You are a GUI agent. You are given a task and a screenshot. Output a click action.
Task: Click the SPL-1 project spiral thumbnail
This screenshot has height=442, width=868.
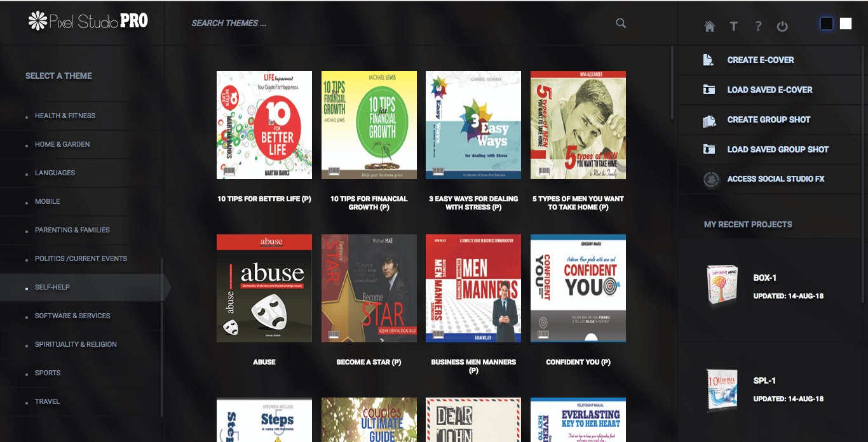[x=722, y=391]
